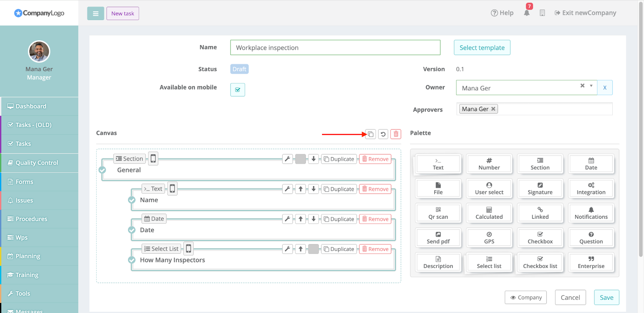This screenshot has height=313, width=644.
Task: Click the red canvas trash icon
Action: (396, 134)
